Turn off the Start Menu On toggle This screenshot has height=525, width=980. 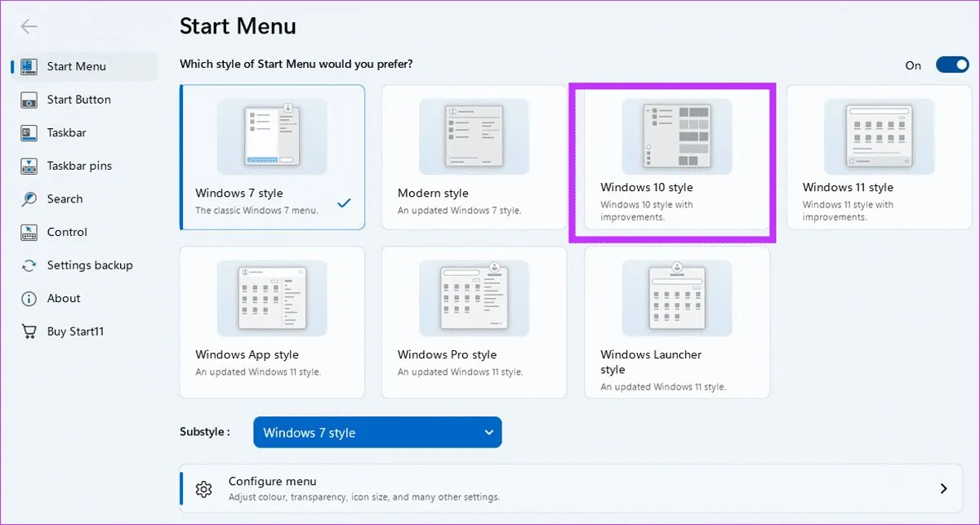(x=951, y=65)
